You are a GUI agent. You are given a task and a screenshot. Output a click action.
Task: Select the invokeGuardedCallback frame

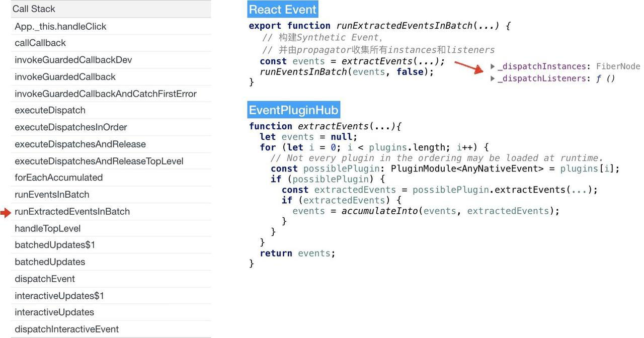pos(111,77)
